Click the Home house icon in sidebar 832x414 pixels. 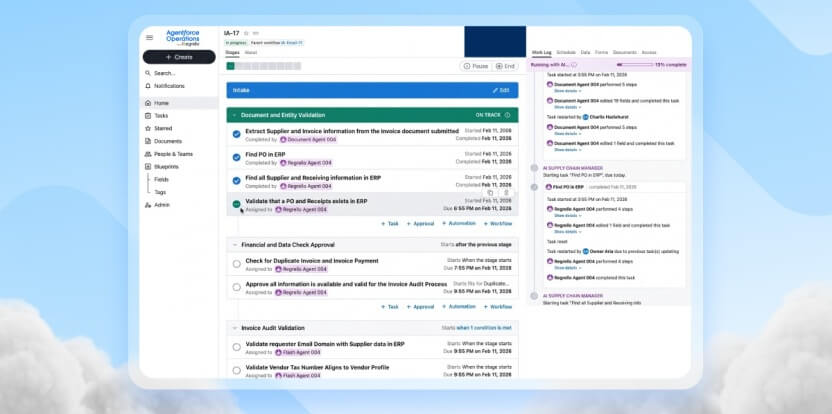pyautogui.click(x=148, y=103)
